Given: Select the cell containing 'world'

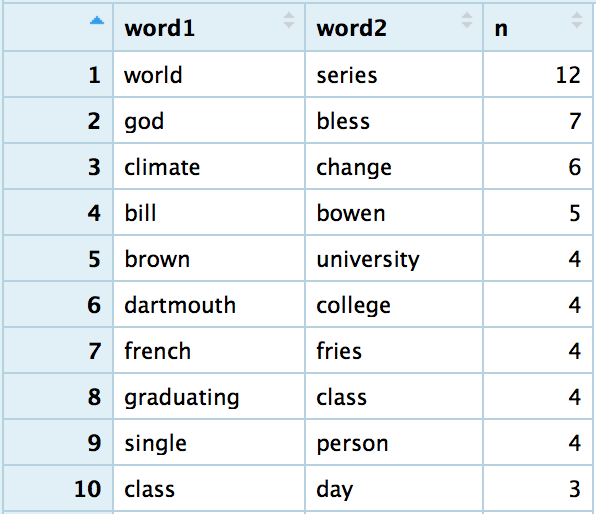Looking at the screenshot, I should [x=209, y=75].
